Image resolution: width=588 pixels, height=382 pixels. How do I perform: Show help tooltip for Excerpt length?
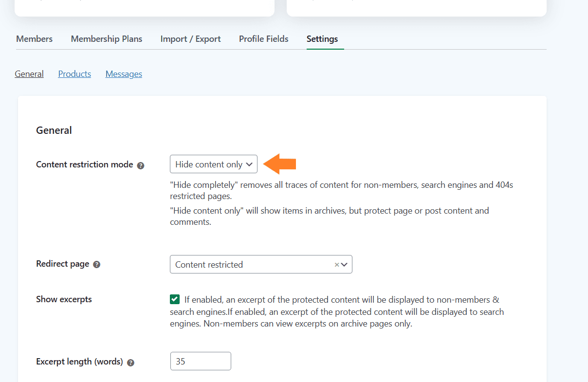click(130, 363)
